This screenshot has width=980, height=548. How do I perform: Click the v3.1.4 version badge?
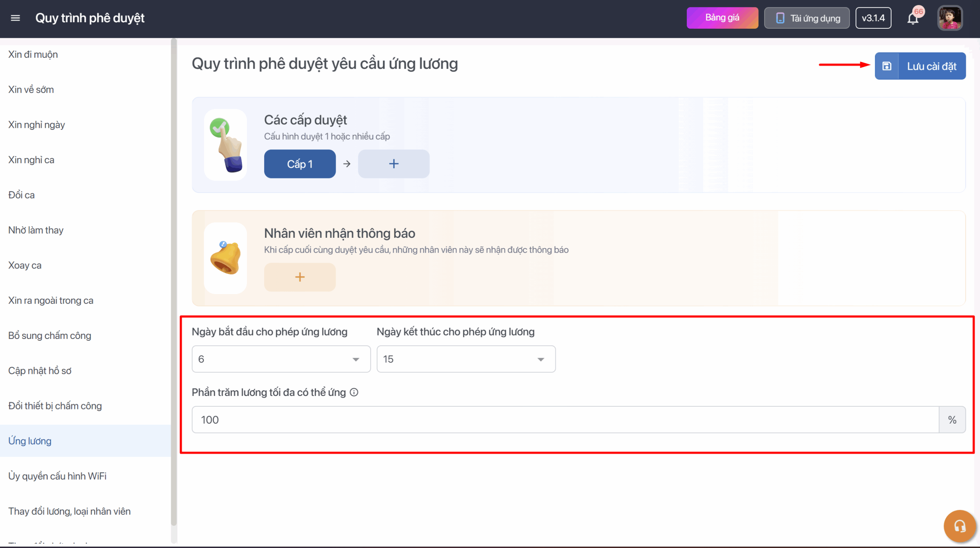pos(873,18)
